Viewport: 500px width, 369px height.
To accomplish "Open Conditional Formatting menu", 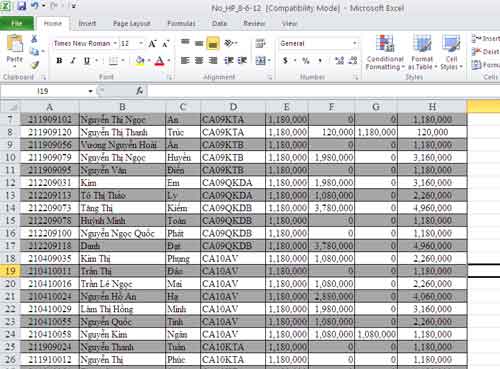I will (x=385, y=53).
